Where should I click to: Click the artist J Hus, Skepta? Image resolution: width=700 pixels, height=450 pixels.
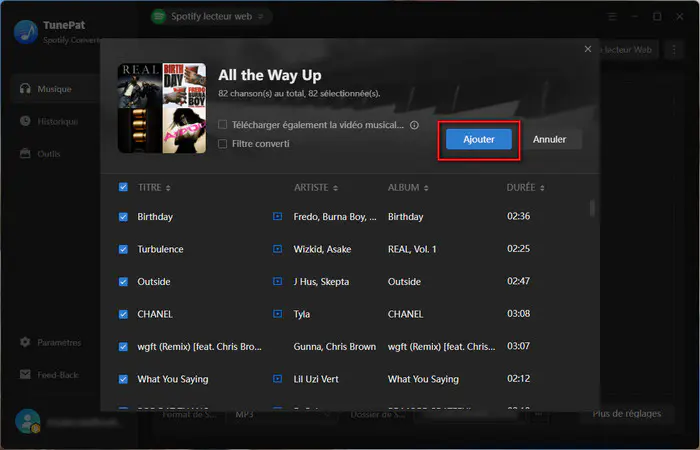321,282
